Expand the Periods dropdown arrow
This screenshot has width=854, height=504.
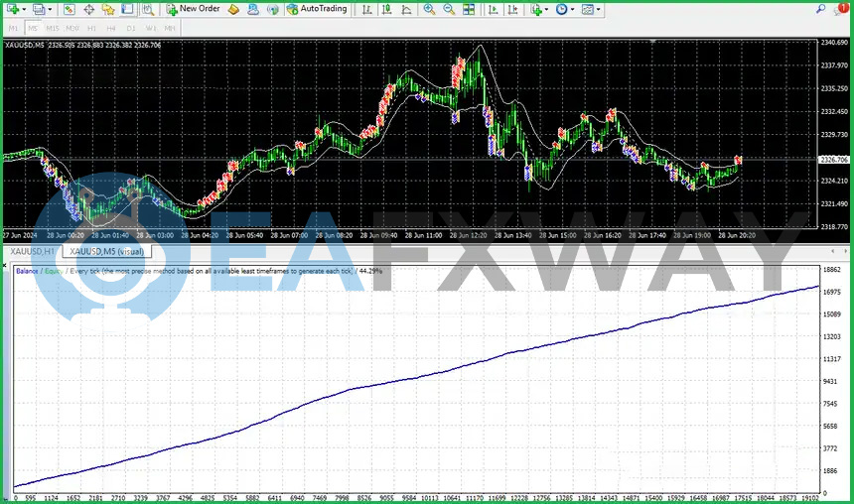click(x=572, y=9)
